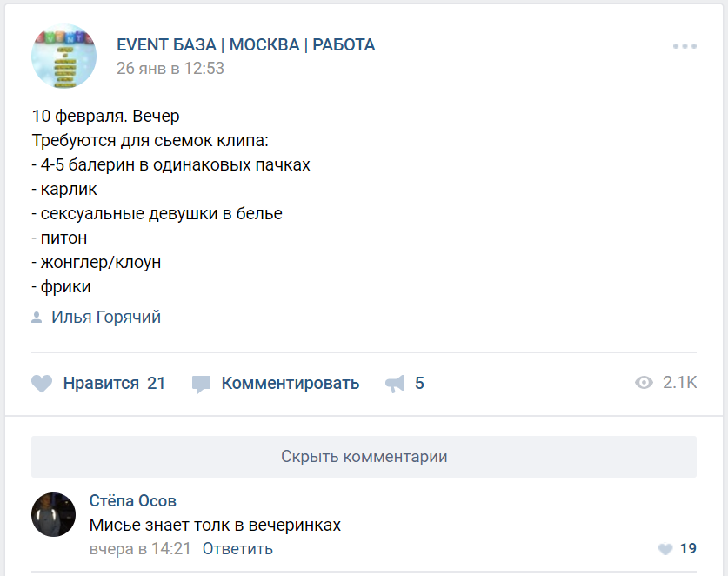Select commenter name Стёпа Осов
Screen dimensions: 728x576
pyautogui.click(x=133, y=500)
